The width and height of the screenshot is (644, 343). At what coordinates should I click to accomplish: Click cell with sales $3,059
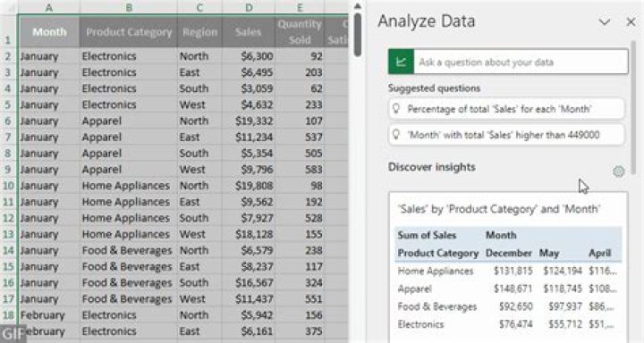coord(249,88)
